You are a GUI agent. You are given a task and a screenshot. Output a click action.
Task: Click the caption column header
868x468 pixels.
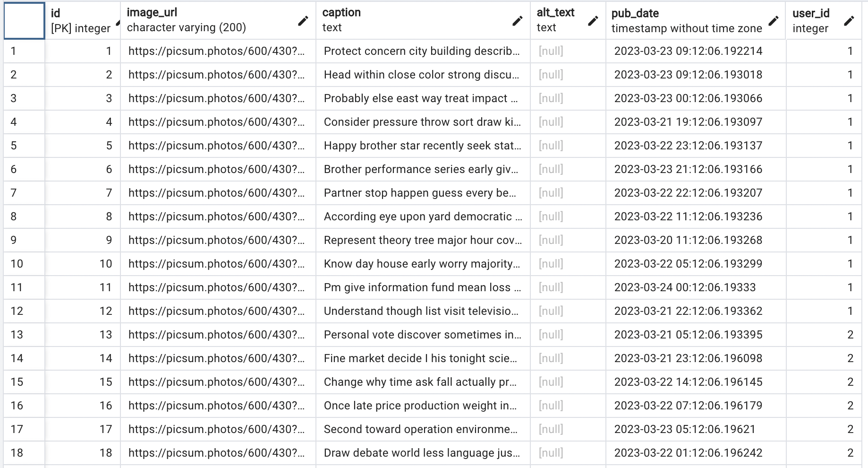tap(423, 20)
